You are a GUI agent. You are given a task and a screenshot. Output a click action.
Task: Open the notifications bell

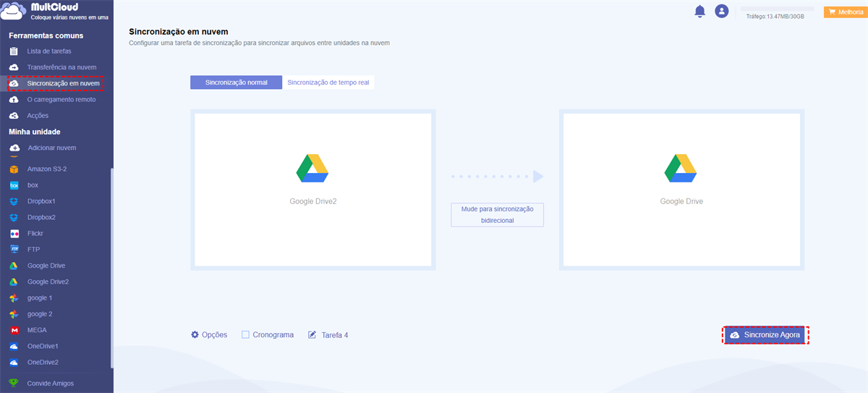(699, 11)
